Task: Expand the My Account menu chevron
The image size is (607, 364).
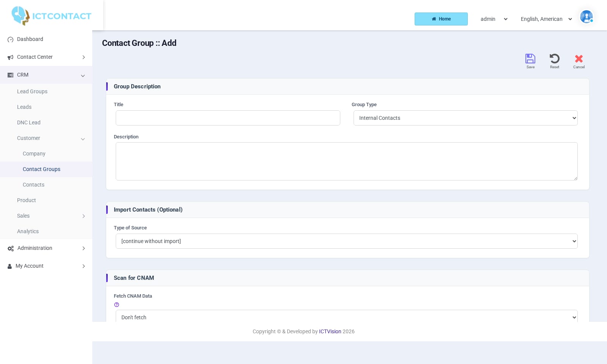Action: pyautogui.click(x=83, y=266)
